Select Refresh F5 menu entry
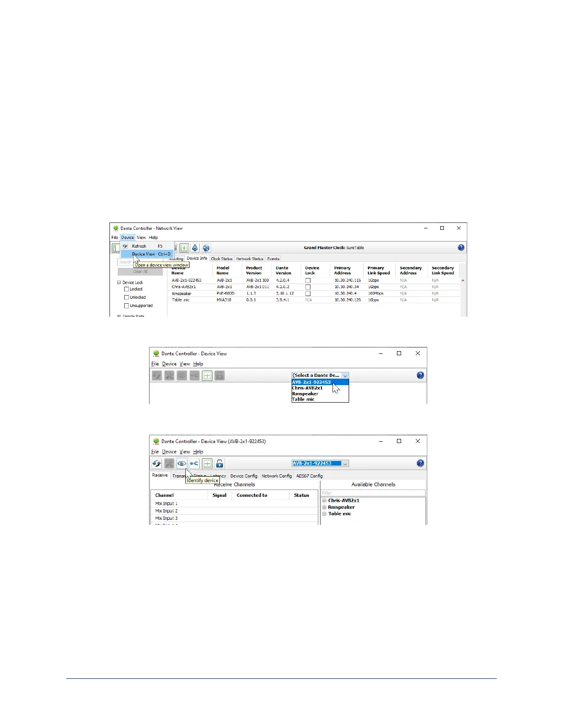This screenshot has height=728, width=563. pyautogui.click(x=147, y=246)
